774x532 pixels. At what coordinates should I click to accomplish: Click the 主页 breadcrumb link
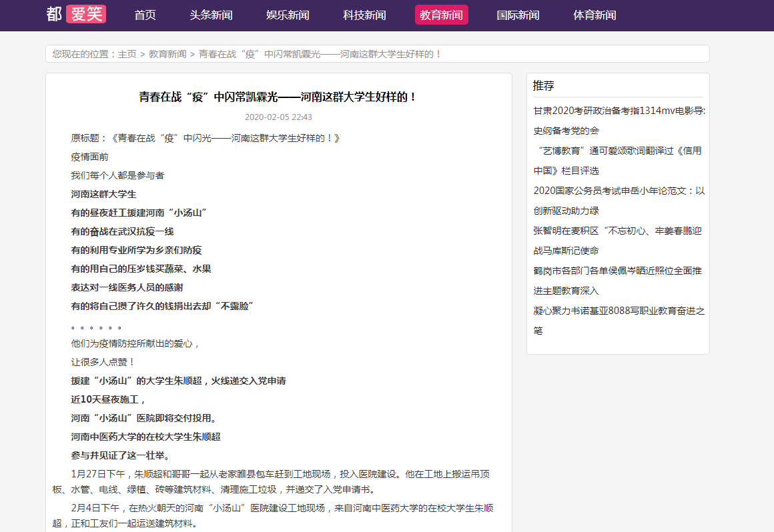pos(127,54)
